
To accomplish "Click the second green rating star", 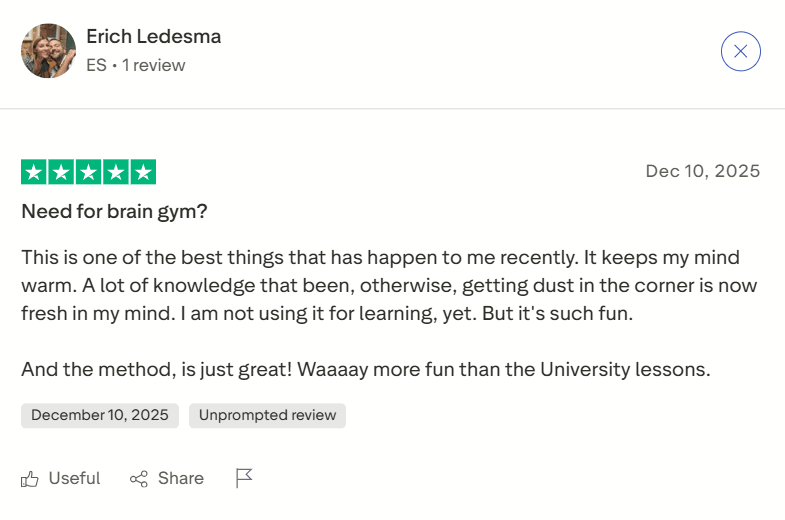I will (61, 172).
